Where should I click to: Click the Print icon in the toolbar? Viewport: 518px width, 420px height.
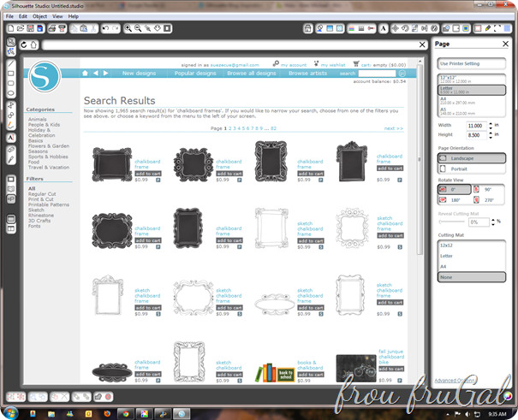pyautogui.click(x=52, y=28)
